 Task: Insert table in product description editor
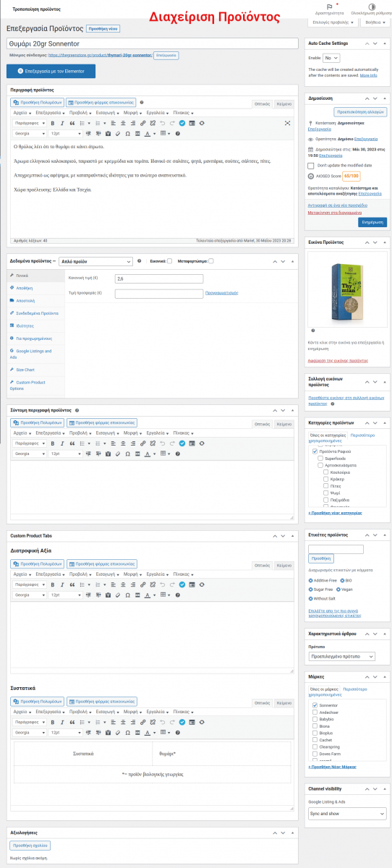(164, 133)
